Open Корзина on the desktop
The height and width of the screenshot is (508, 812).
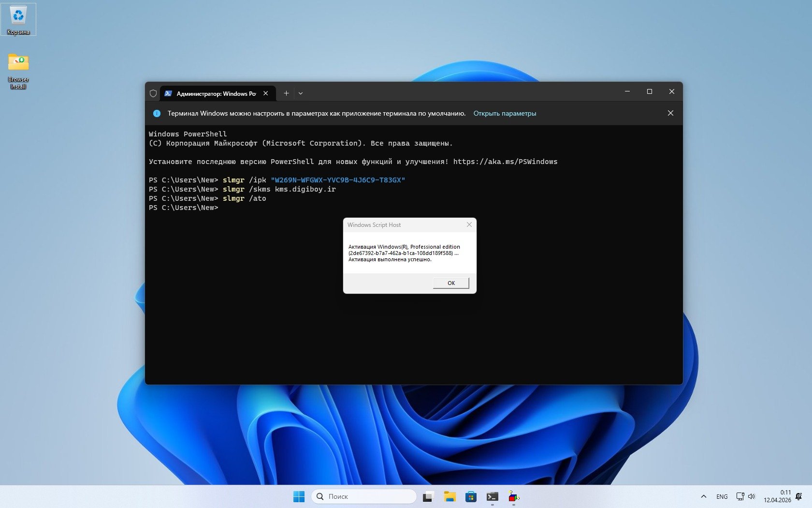pos(18,19)
